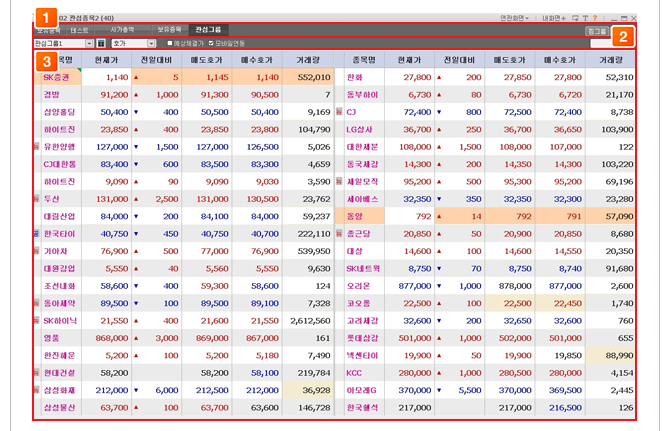Select the 동부하이텍 stock name
Image resolution: width=670 pixels, height=431 pixels.
tap(362, 95)
